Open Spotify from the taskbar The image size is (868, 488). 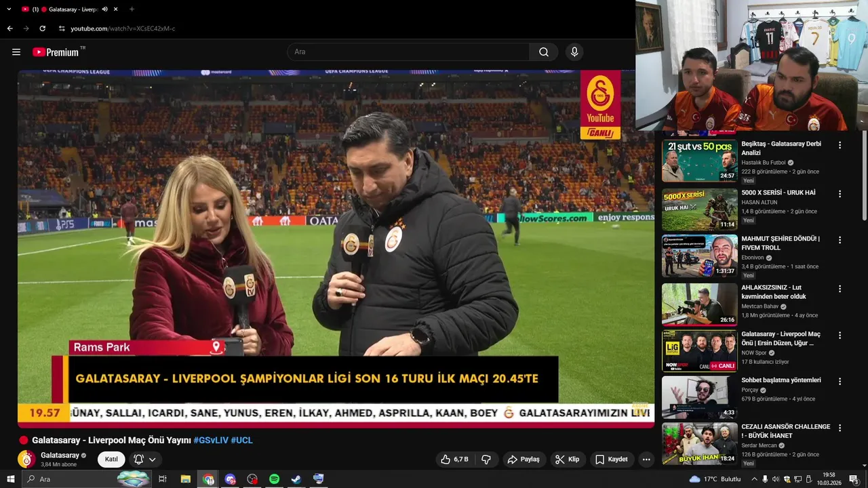pyautogui.click(x=274, y=479)
